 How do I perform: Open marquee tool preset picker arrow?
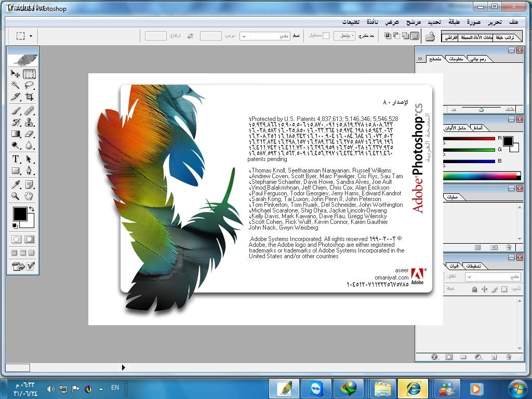(x=31, y=36)
